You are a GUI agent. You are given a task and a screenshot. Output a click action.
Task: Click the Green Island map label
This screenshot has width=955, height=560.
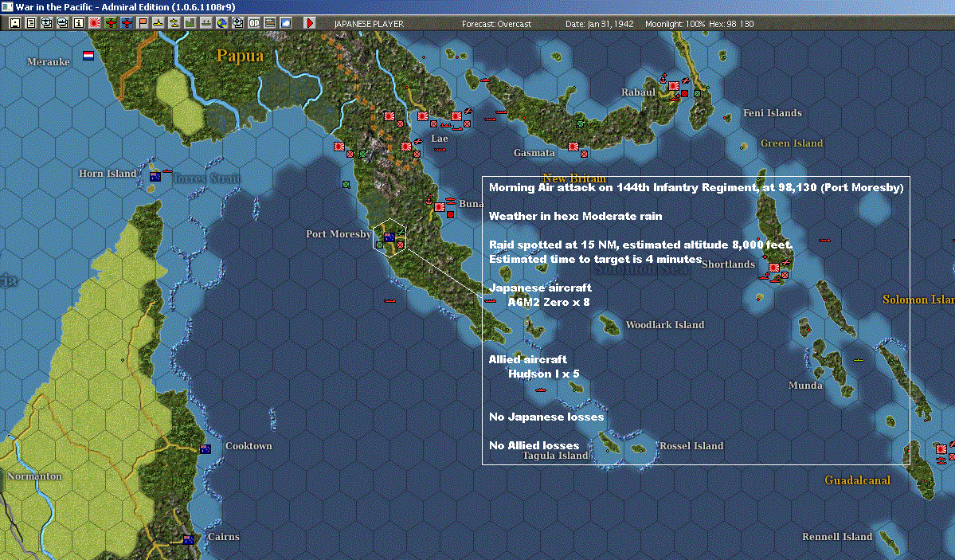(x=791, y=143)
